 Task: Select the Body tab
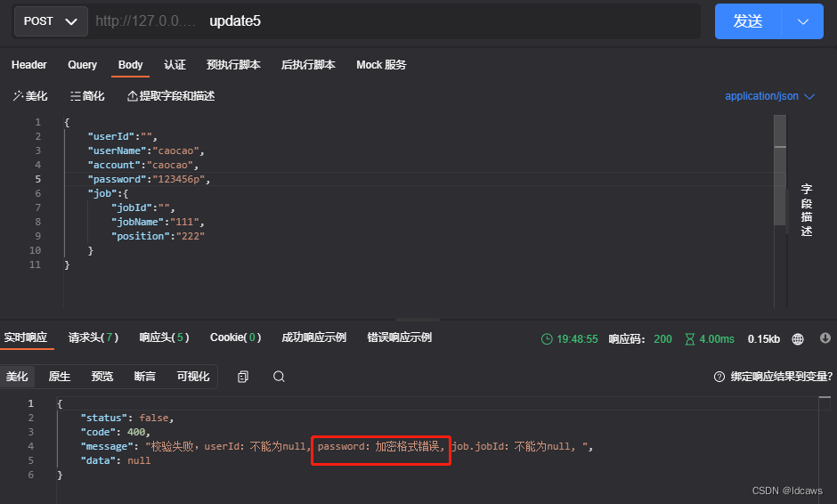coord(130,65)
